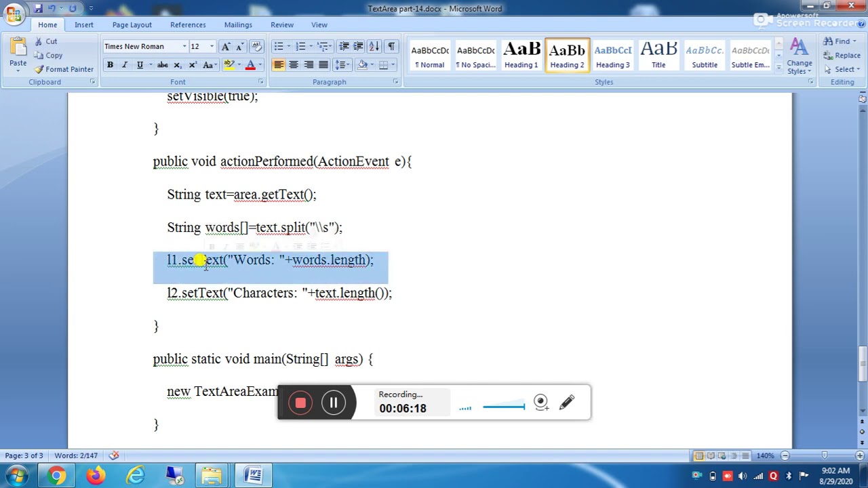Click the recorder pencil annotation icon
The width and height of the screenshot is (868, 488).
pyautogui.click(x=567, y=403)
